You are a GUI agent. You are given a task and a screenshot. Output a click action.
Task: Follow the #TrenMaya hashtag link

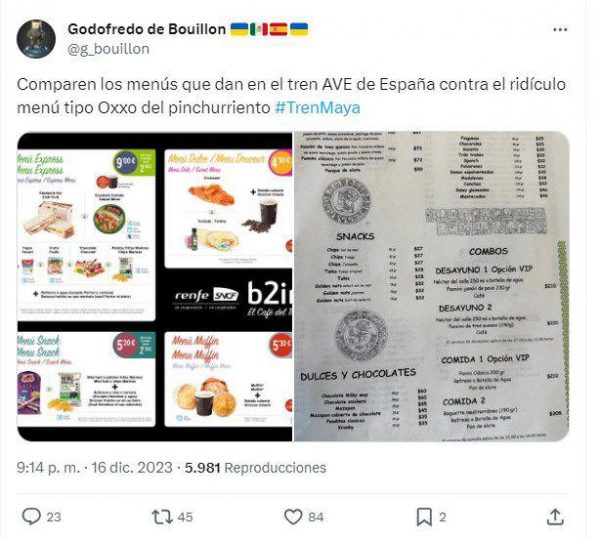click(318, 107)
